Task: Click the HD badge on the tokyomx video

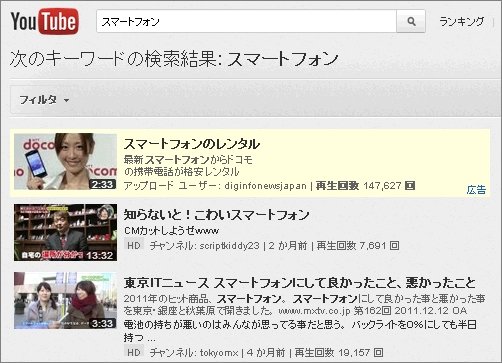Action: coord(134,352)
